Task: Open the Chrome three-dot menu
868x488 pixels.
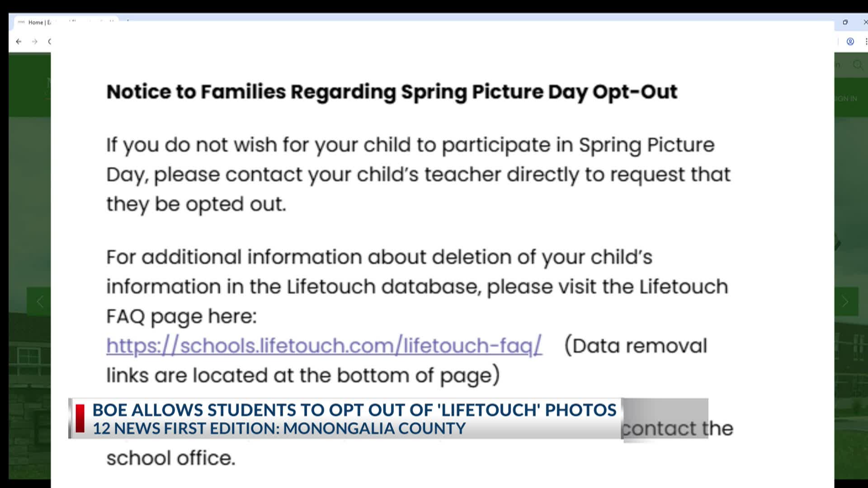Action: [866, 42]
